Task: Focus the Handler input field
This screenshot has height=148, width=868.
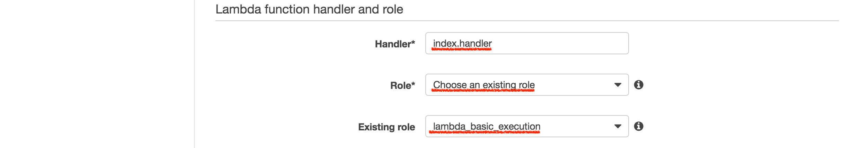Action: pos(526,43)
